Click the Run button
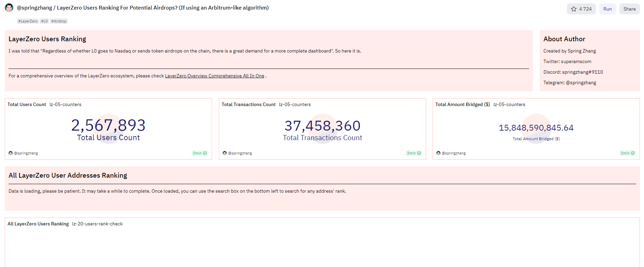Image resolution: width=644 pixels, height=267 pixels. click(608, 9)
